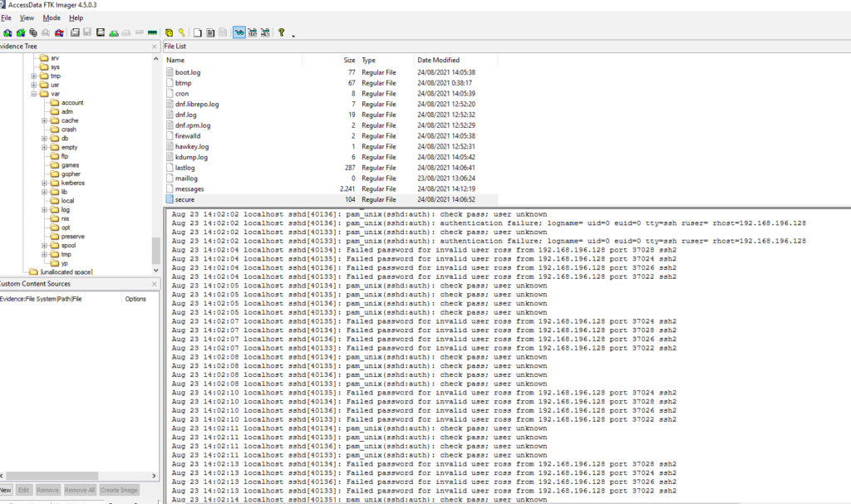
Task: Click the Obtain Protected Files icon
Action: tap(170, 32)
